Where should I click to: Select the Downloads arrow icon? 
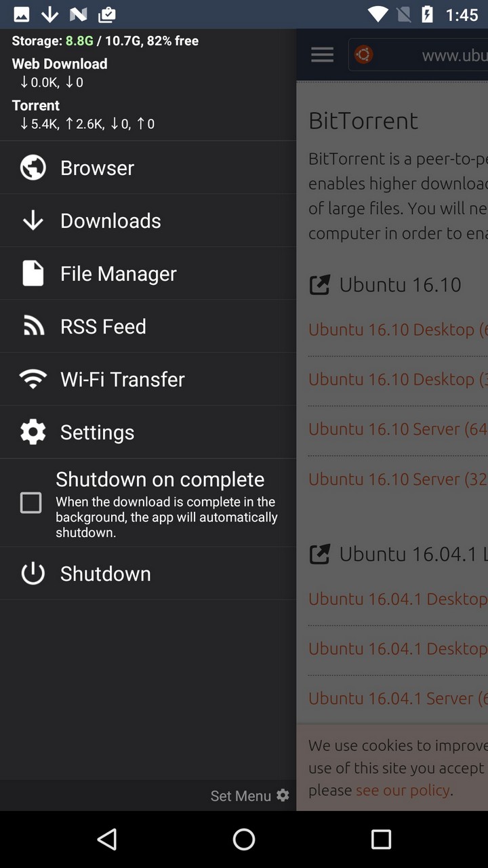point(33,220)
